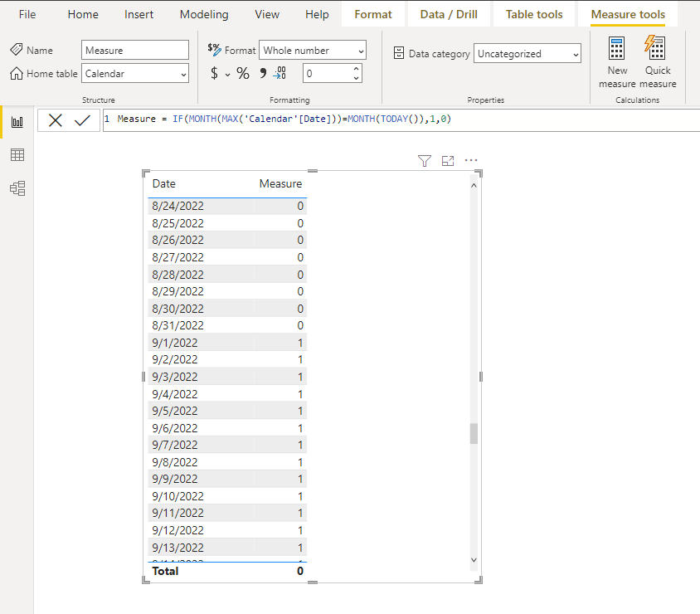
Task: Click the Focus mode icon on visual
Action: click(x=448, y=161)
